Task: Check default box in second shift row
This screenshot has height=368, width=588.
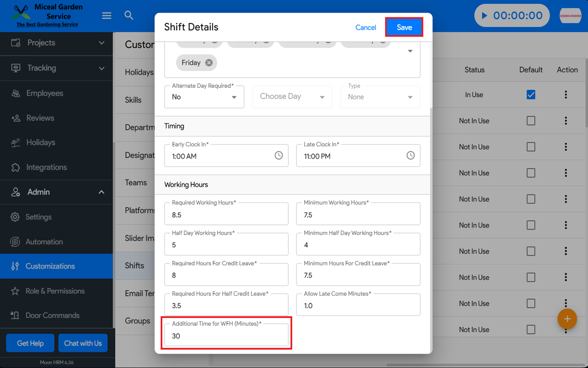Action: tap(531, 121)
